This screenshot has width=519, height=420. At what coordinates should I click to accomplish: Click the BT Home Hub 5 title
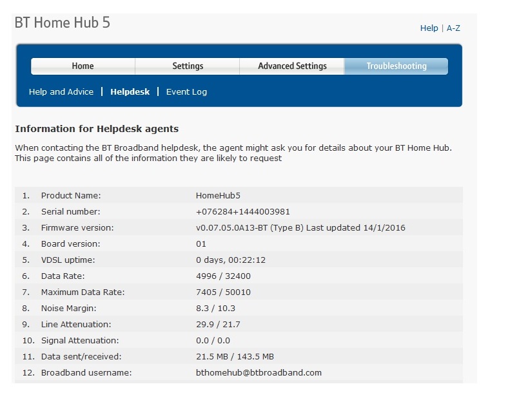point(62,23)
